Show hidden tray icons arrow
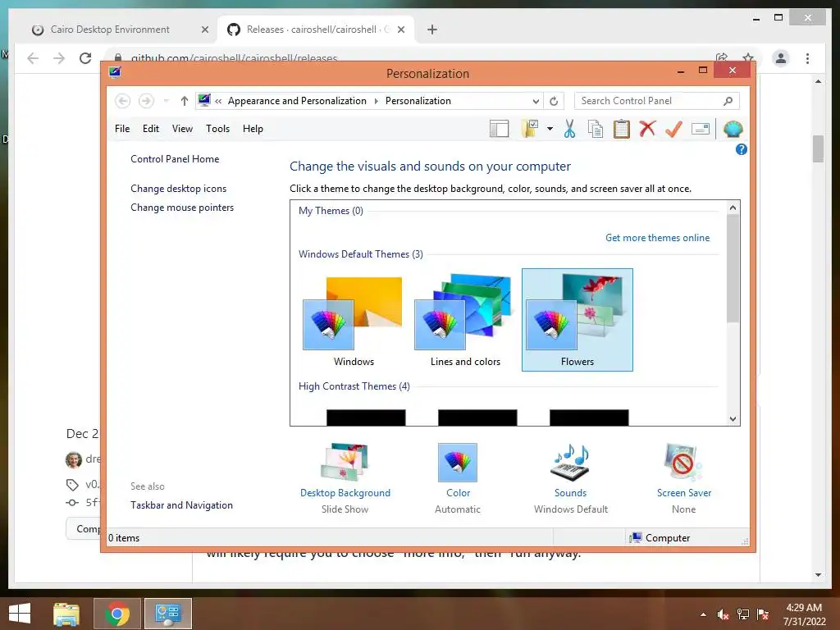 coord(703,614)
